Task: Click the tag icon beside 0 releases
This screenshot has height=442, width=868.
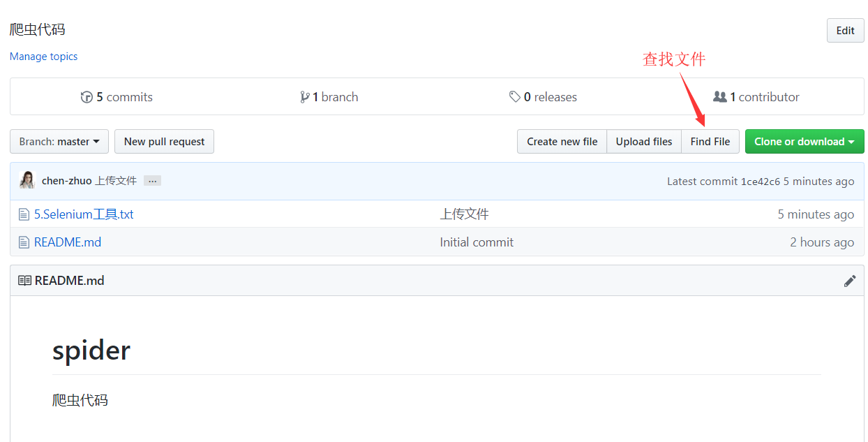Action: (x=514, y=97)
